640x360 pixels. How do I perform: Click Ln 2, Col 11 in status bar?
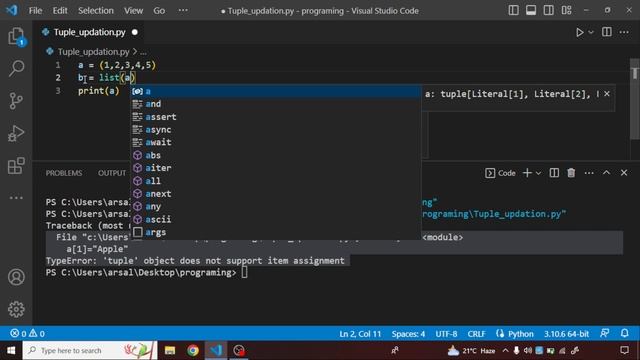pos(360,334)
